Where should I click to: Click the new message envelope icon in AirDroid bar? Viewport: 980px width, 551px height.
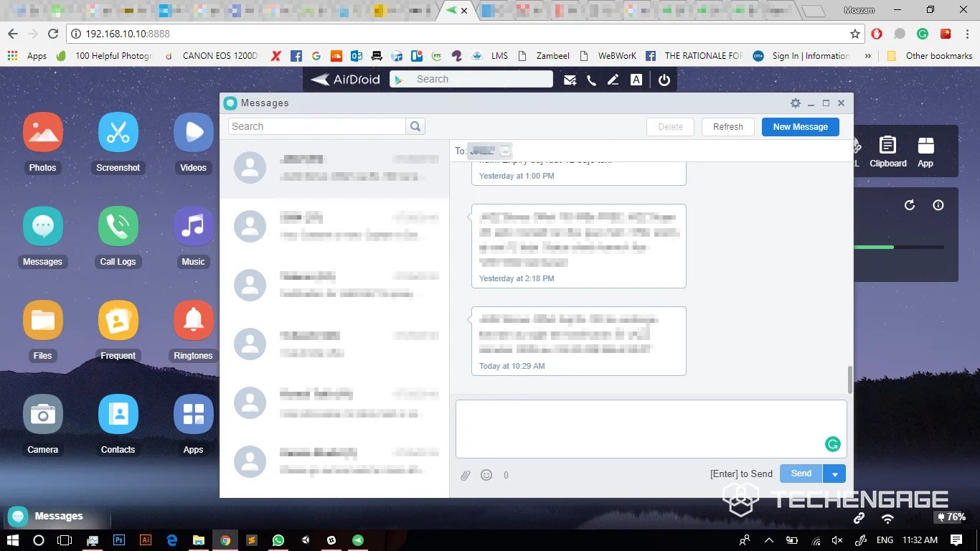[570, 80]
